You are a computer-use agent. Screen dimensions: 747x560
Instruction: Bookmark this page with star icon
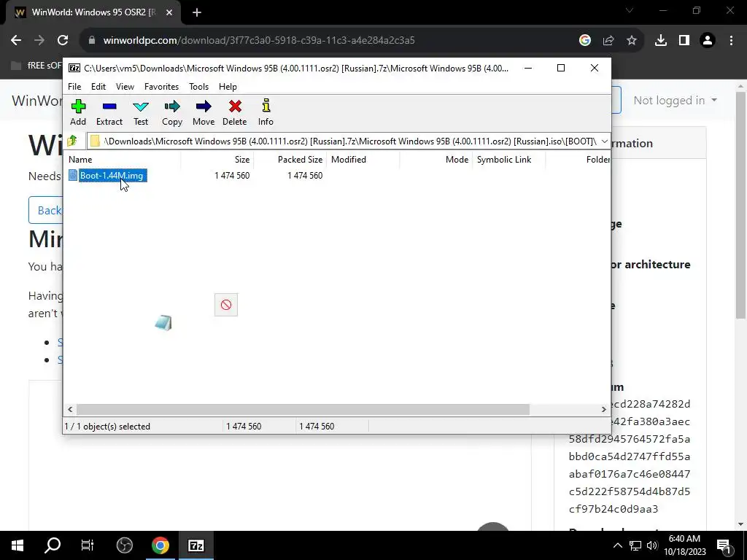pyautogui.click(x=632, y=41)
